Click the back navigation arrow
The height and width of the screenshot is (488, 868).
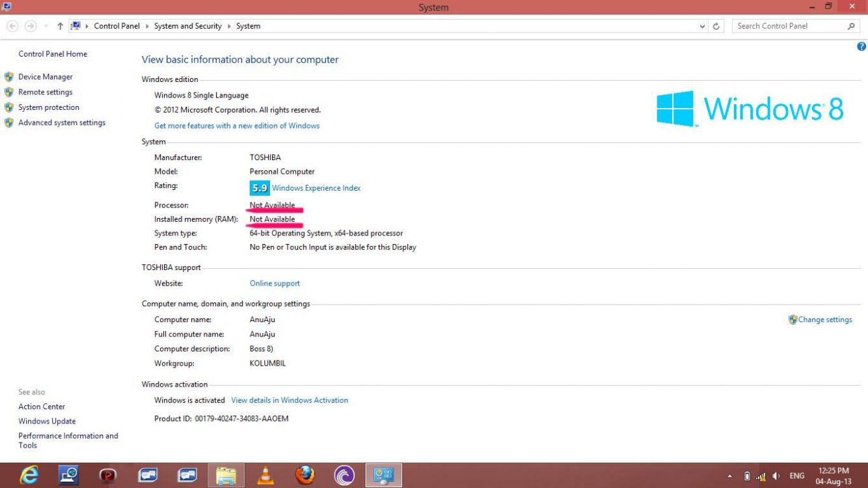[12, 26]
